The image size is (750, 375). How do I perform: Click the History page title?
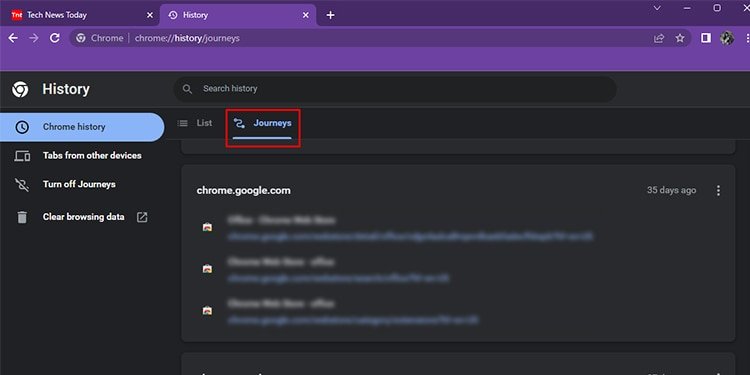[66, 89]
